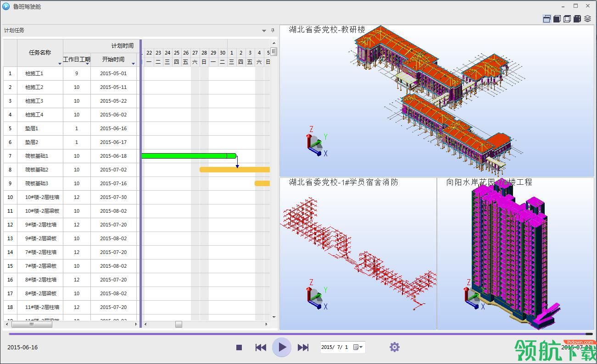597x364 pixels.
Task: Open the playback settings gear
Action: pos(395,347)
